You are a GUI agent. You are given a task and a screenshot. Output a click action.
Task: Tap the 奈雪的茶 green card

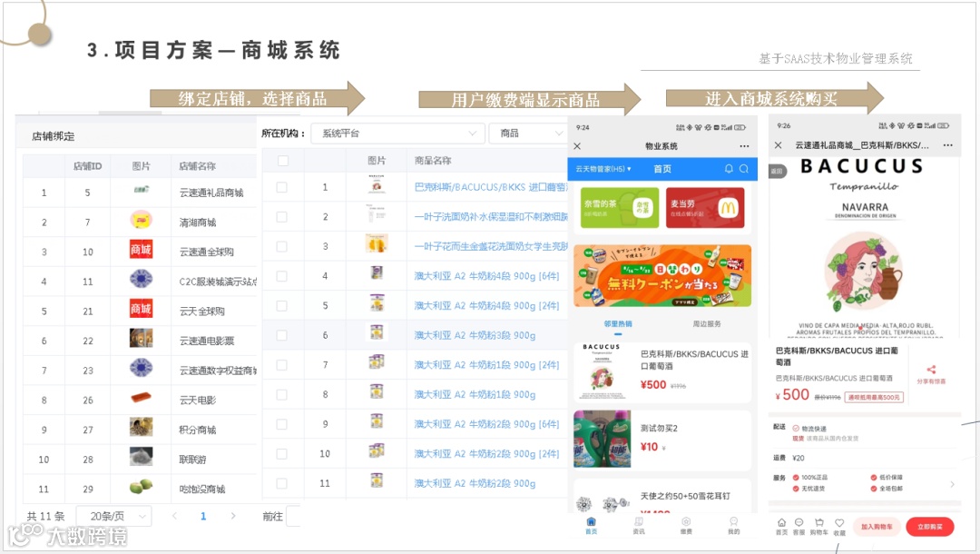pyautogui.click(x=620, y=208)
